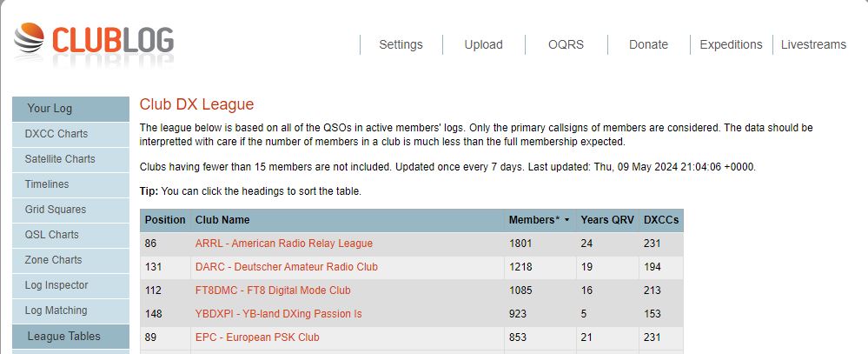The width and height of the screenshot is (868, 354).
Task: Go to OQRS in top navigation
Action: click(566, 44)
